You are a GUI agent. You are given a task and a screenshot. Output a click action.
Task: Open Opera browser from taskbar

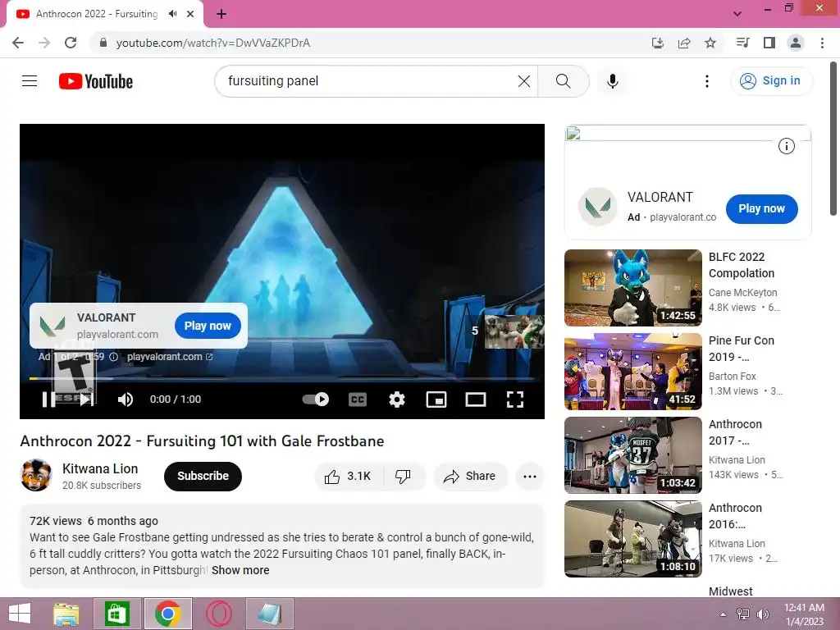coord(218,614)
